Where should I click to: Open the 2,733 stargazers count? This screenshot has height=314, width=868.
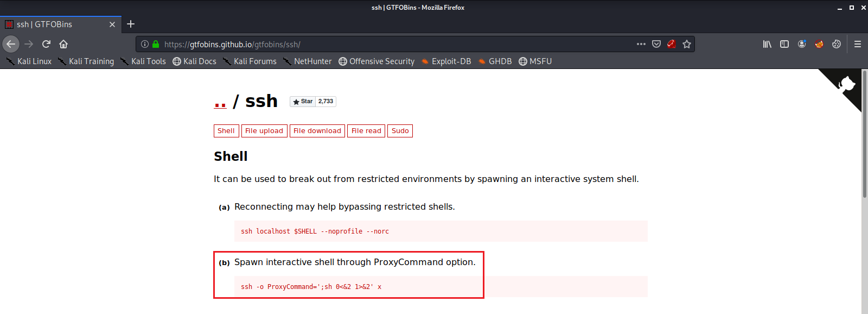326,102
